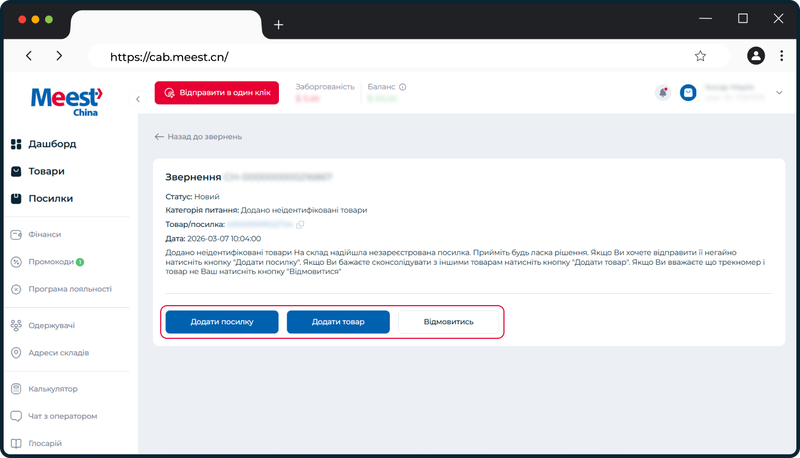The height and width of the screenshot is (458, 800).
Task: Click the loyalty program icon
Action: 16,289
